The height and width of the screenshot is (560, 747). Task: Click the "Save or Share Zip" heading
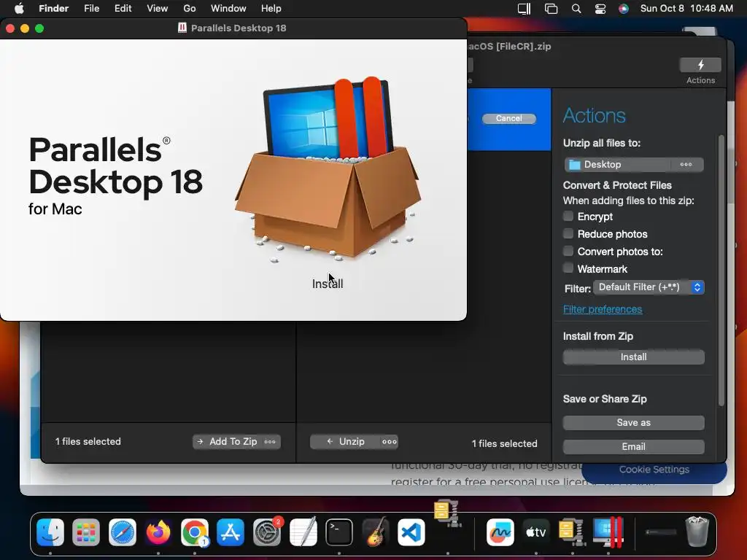coord(605,399)
